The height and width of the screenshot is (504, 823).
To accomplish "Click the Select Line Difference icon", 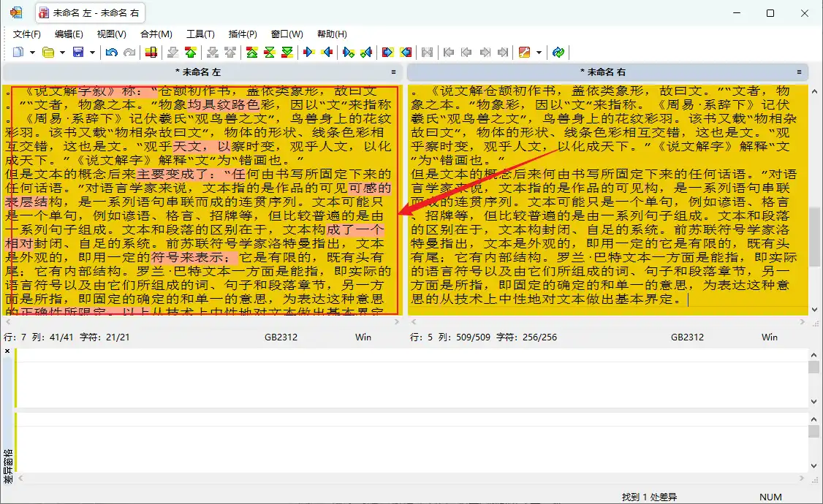I will 151,52.
